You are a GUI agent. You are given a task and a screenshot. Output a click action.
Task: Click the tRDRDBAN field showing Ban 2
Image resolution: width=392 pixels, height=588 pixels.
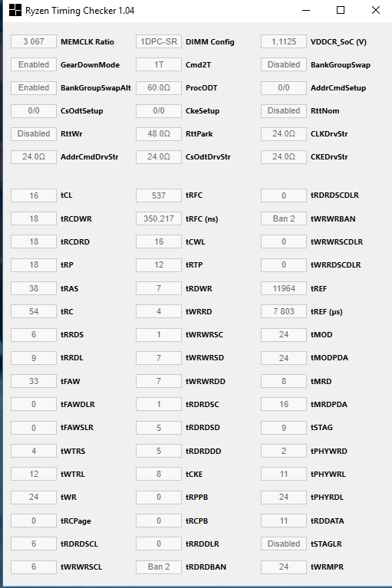point(159,567)
